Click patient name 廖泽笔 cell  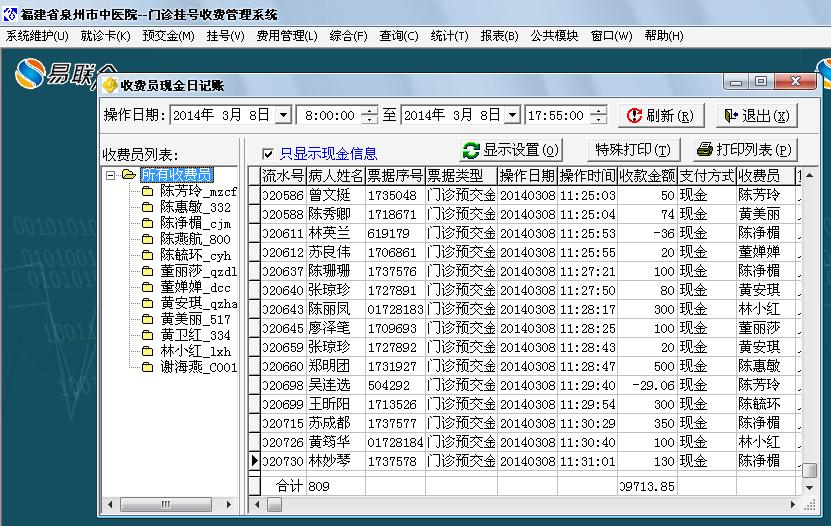click(336, 328)
